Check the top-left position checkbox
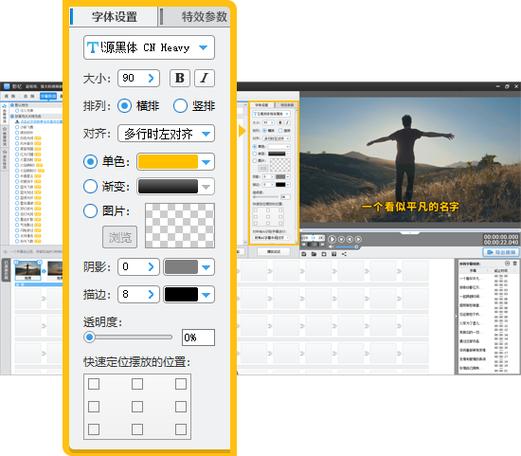 pos(94,384)
